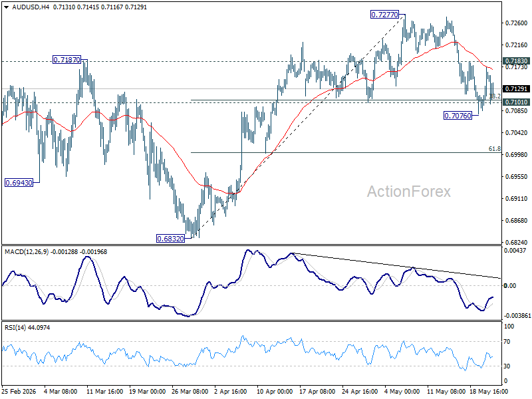
Task: Click the 0.68240 price axis value
Action: tap(517, 243)
